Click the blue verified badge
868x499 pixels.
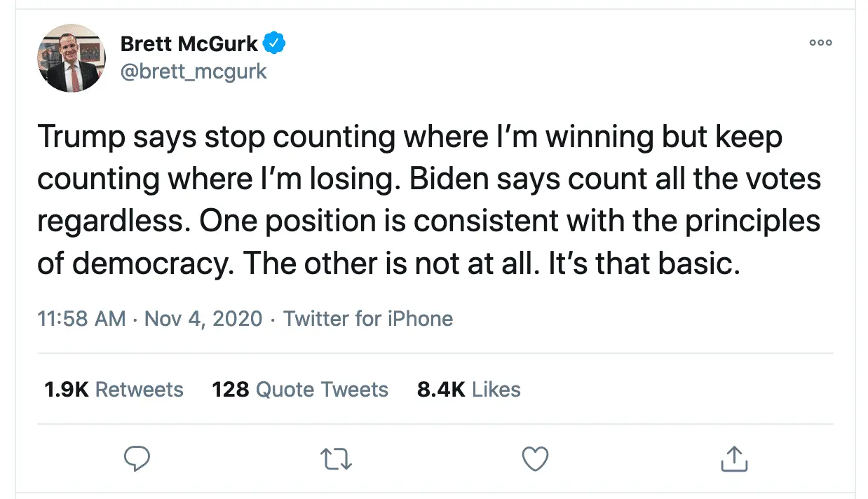(274, 43)
